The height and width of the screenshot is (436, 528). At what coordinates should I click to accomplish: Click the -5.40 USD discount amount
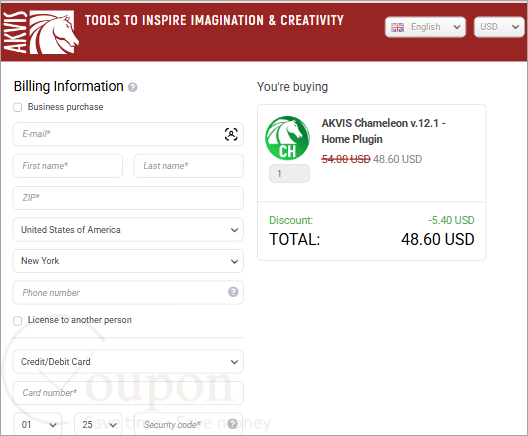451,220
